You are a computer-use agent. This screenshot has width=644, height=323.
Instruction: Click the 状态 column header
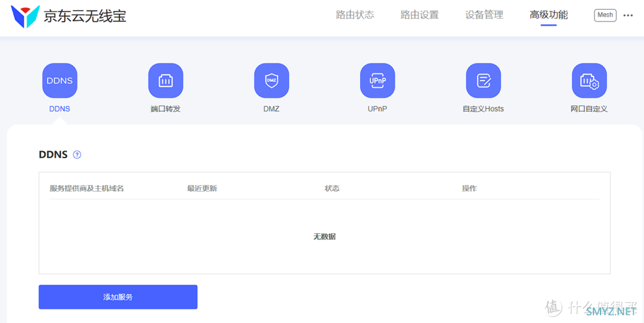[332, 189]
